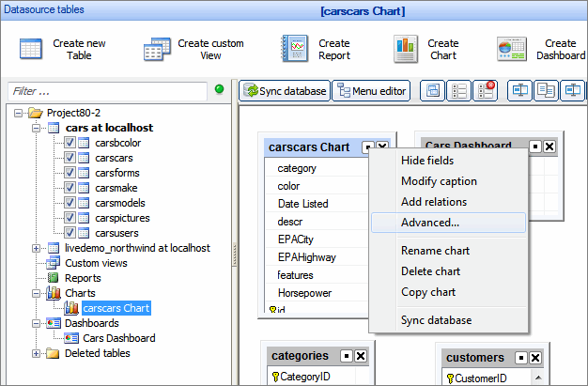Click the EPAHighway field row
Image resolution: width=588 pixels, height=386 pixels.
tap(317, 257)
